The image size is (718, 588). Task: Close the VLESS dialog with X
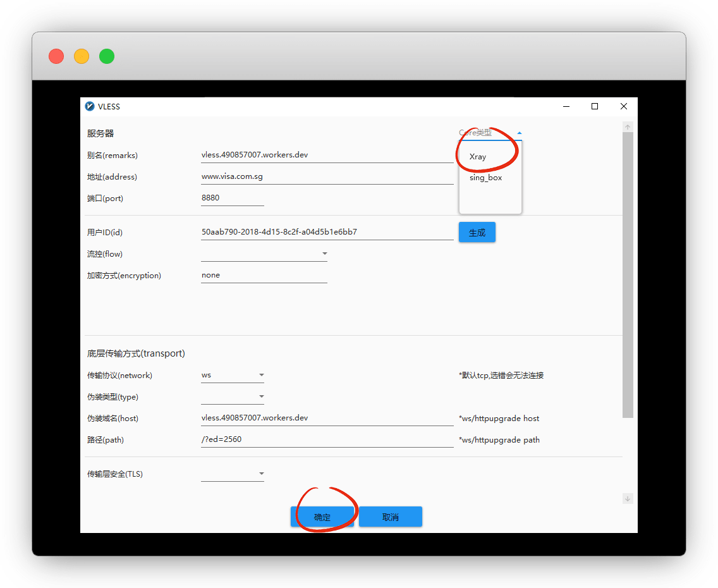(x=623, y=106)
